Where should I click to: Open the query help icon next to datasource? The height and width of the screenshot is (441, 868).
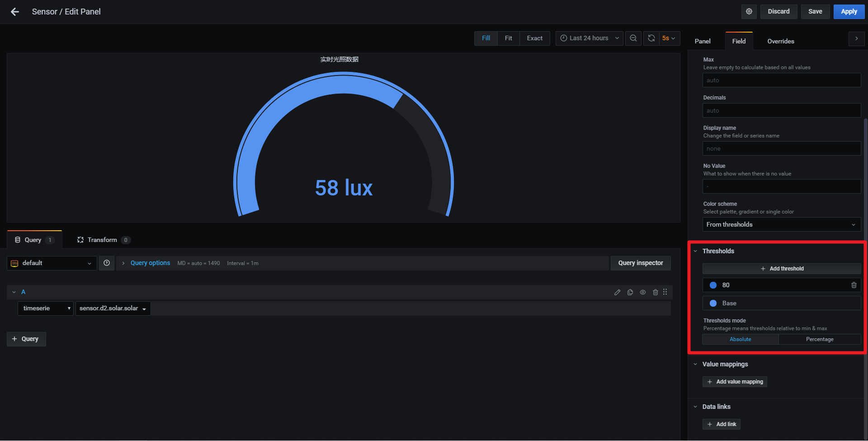(107, 263)
